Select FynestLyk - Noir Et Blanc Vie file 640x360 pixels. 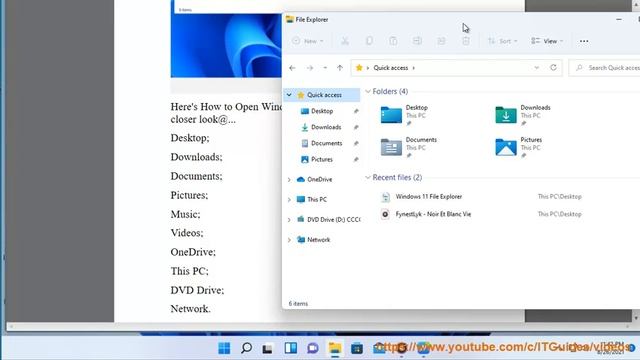coord(433,214)
